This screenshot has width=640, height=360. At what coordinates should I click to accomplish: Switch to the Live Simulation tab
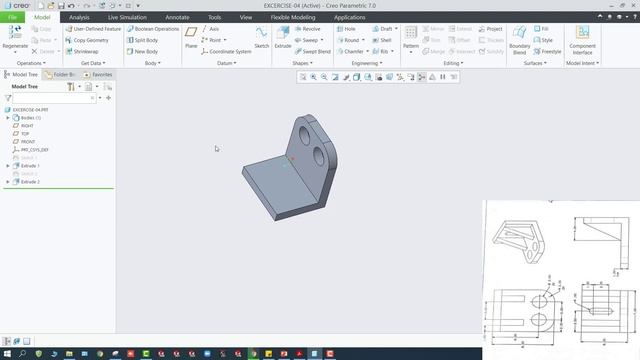pyautogui.click(x=127, y=17)
